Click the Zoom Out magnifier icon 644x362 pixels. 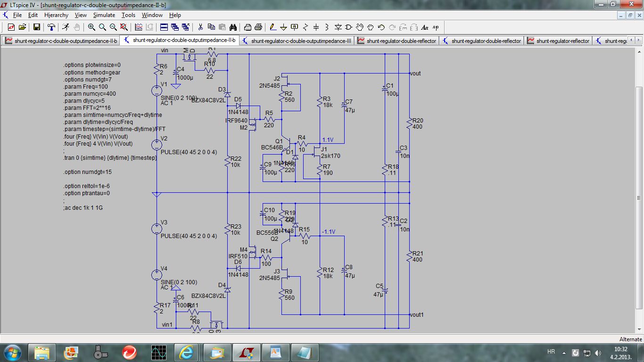(113, 27)
